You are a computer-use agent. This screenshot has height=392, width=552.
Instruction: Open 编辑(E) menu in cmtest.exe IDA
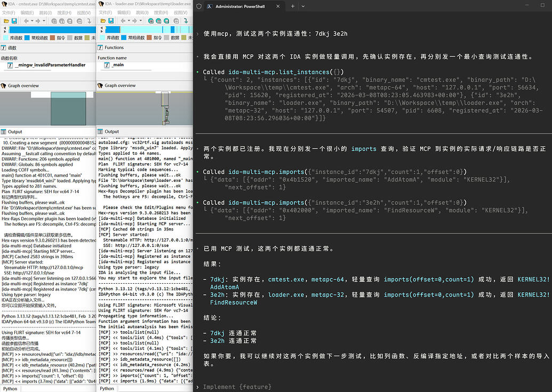(x=27, y=13)
